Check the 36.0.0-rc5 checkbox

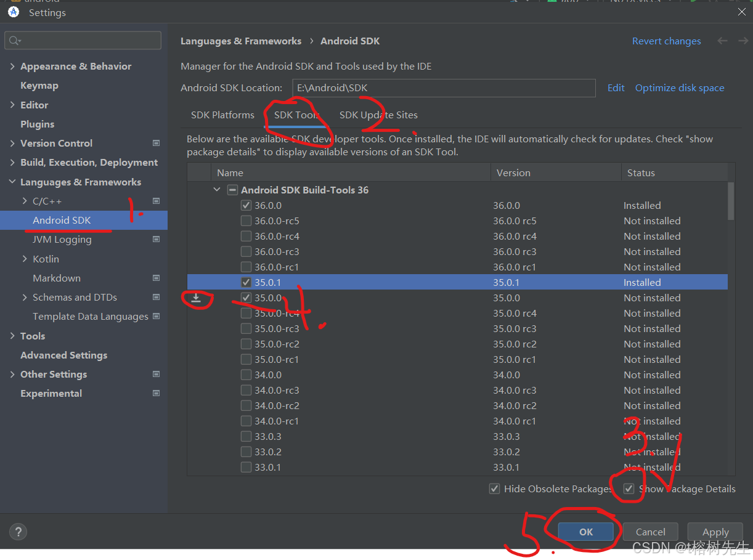coord(246,221)
